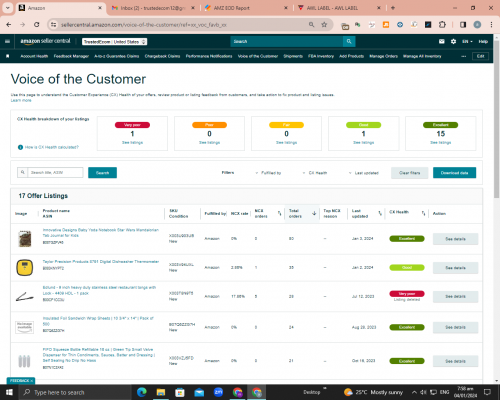Expand the Last updated filter

tap(364, 173)
